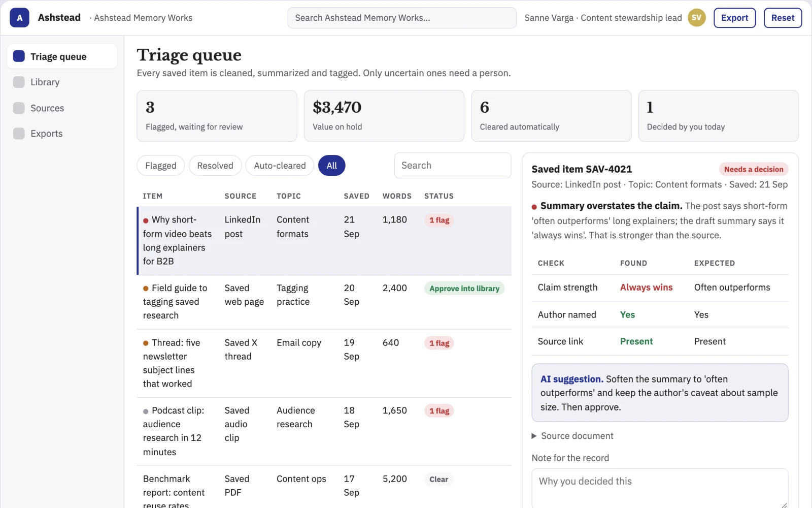This screenshot has width=812, height=508.
Task: Open Sources in the sidebar
Action: coord(62,108)
